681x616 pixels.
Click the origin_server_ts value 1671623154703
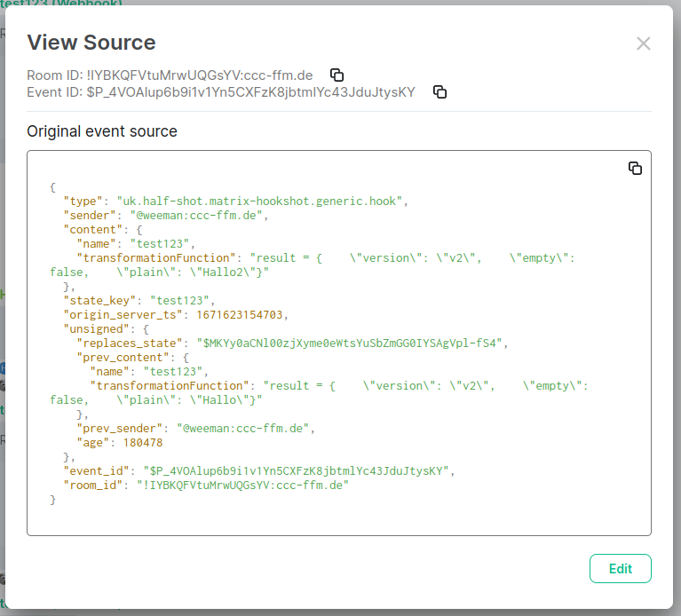[x=240, y=315]
